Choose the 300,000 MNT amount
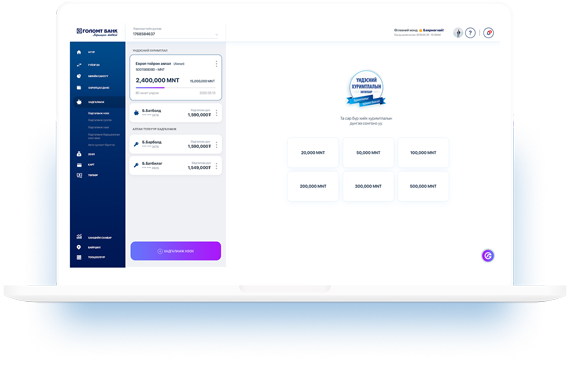The height and width of the screenshot is (366, 570). click(368, 186)
